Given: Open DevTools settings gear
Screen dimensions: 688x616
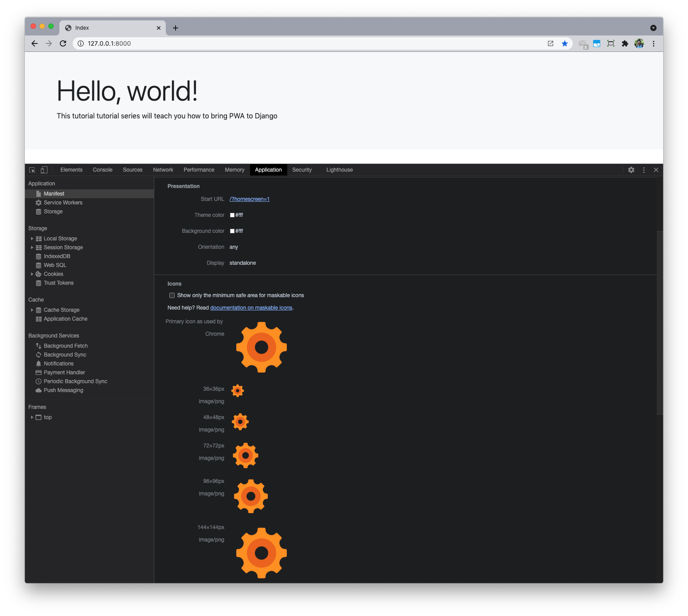Looking at the screenshot, I should click(x=631, y=170).
